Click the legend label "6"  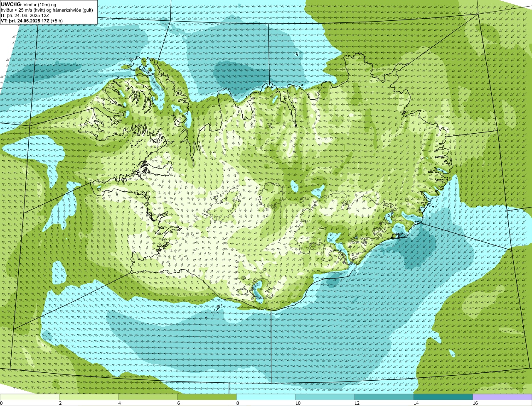pyautogui.click(x=179, y=403)
